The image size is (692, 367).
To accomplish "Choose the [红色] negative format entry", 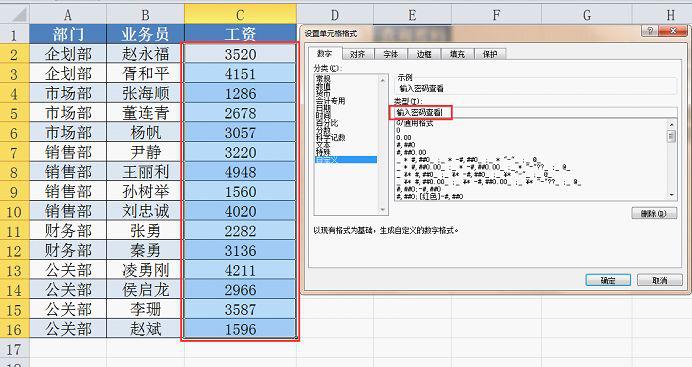I will pyautogui.click(x=429, y=196).
